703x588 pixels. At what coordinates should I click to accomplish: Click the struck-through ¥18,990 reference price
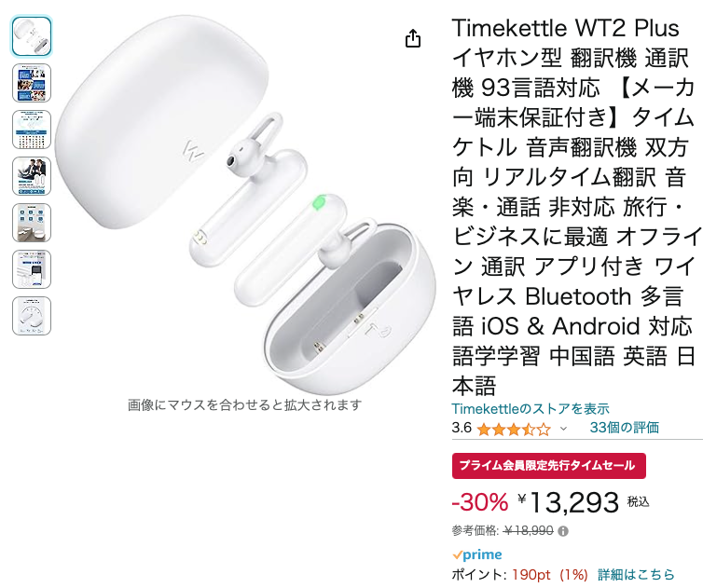(528, 531)
